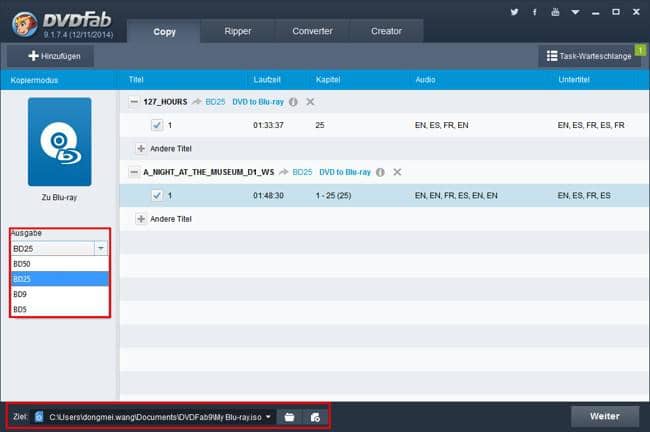Click the Kapitel column header
650x432 pixels.
(x=328, y=80)
